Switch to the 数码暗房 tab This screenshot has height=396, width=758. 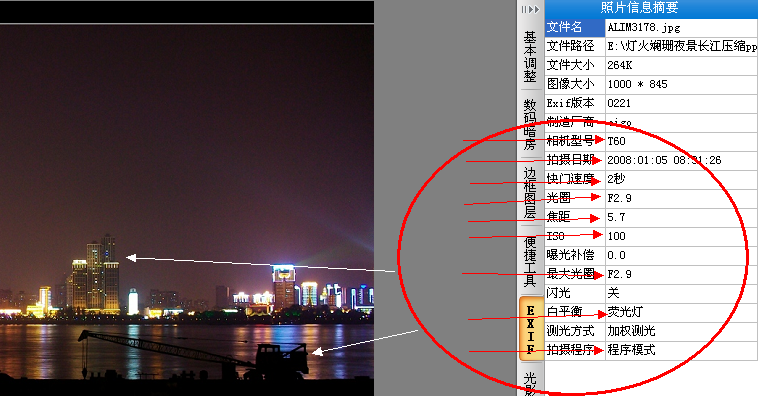tap(530, 124)
